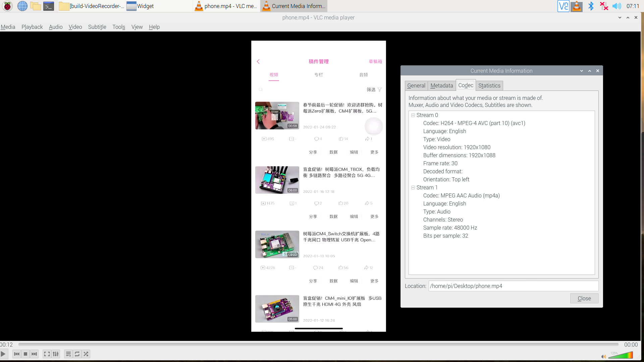The width and height of the screenshot is (644, 362).
Task: Collapse the Stream 0 tree node
Action: coord(413,115)
